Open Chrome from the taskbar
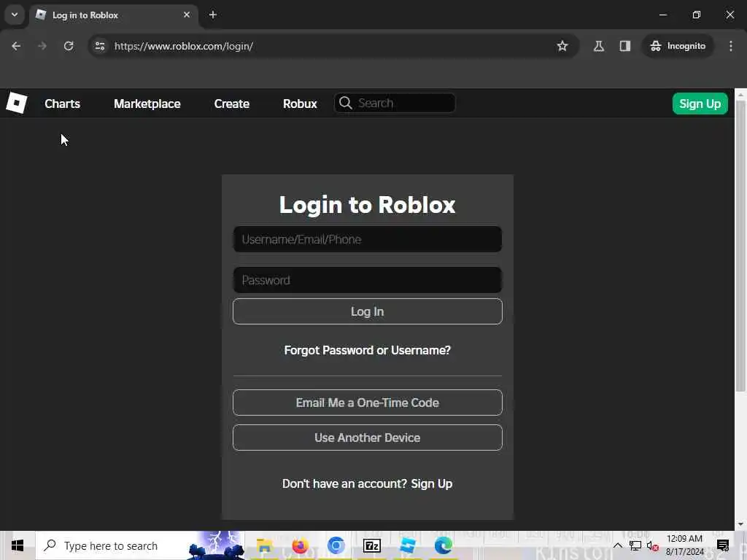 coord(336,545)
